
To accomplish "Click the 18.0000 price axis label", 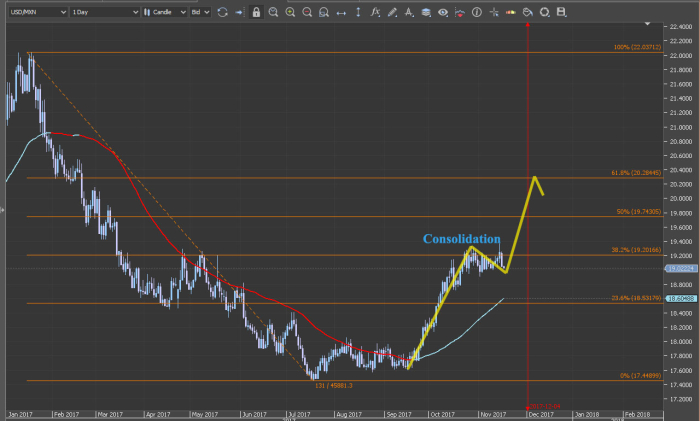I will click(681, 342).
